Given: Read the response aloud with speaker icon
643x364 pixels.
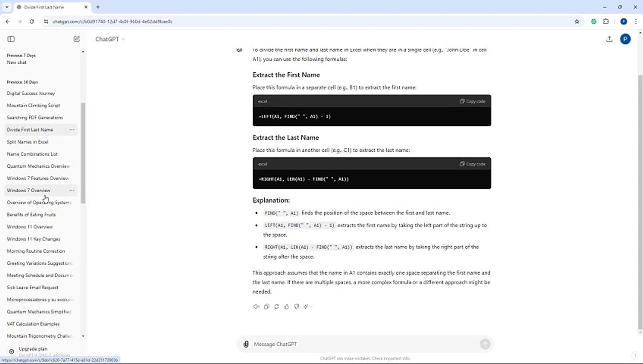Looking at the screenshot, I should pyautogui.click(x=256, y=306).
